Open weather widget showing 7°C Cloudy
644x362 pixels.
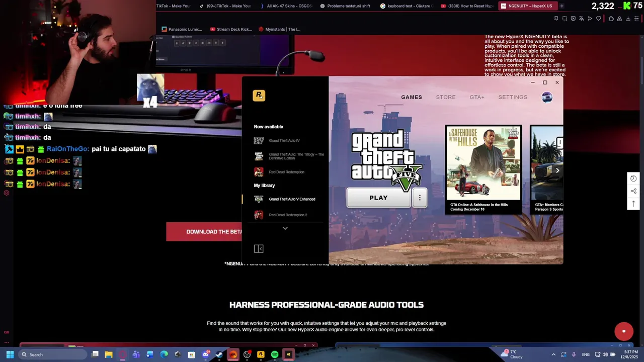[x=512, y=354]
